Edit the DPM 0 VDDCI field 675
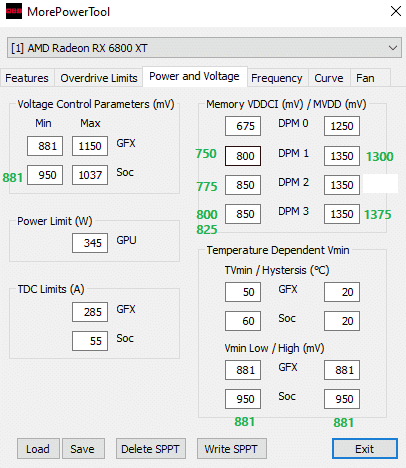 click(x=243, y=126)
